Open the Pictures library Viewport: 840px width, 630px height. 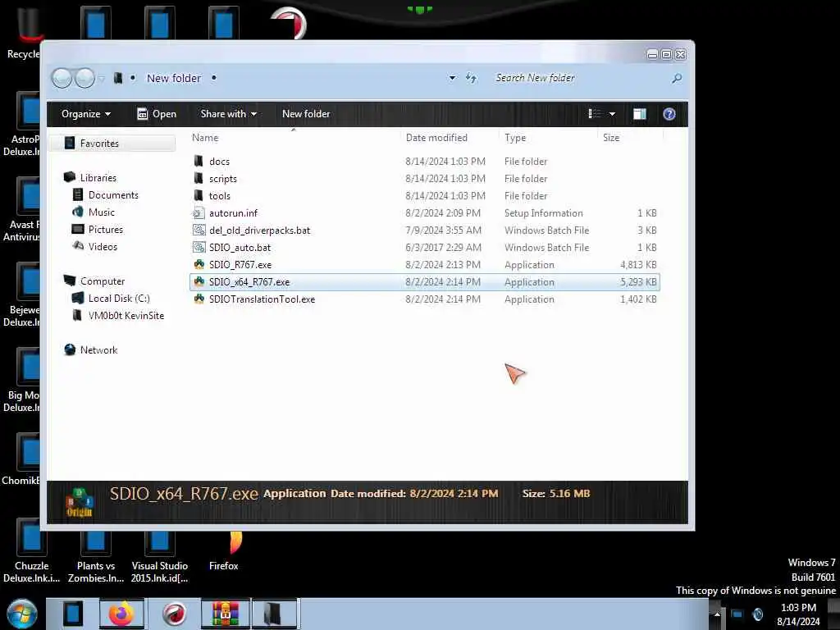tap(106, 230)
